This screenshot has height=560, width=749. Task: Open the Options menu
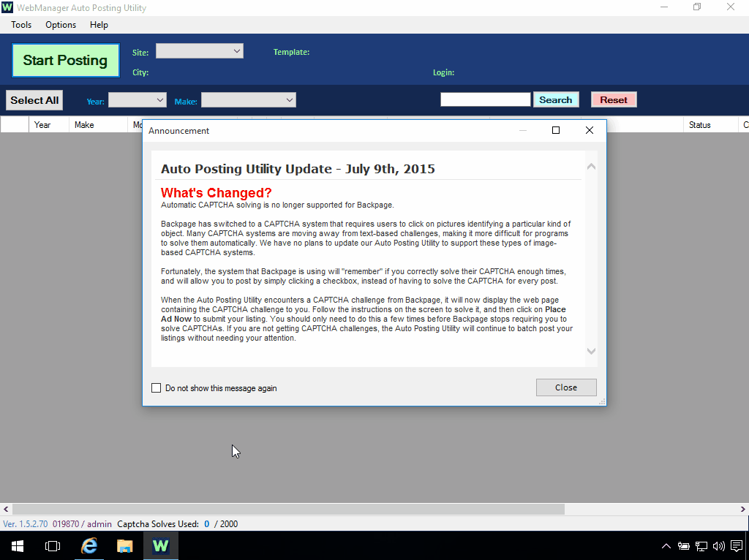[61, 25]
